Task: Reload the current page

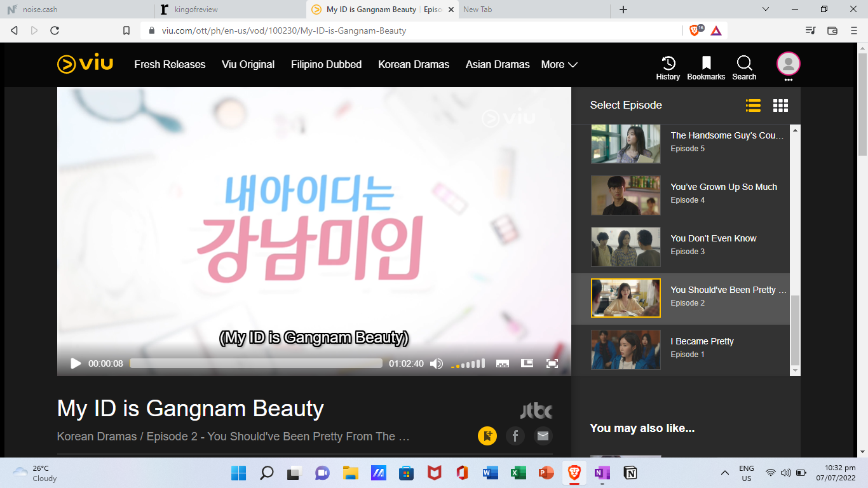Action: pos(55,30)
